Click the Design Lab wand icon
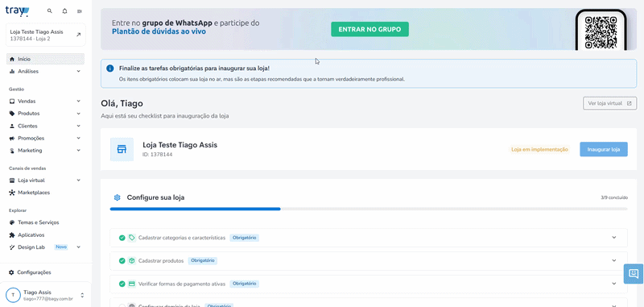Viewport: 644px width, 307px height. (x=12, y=247)
